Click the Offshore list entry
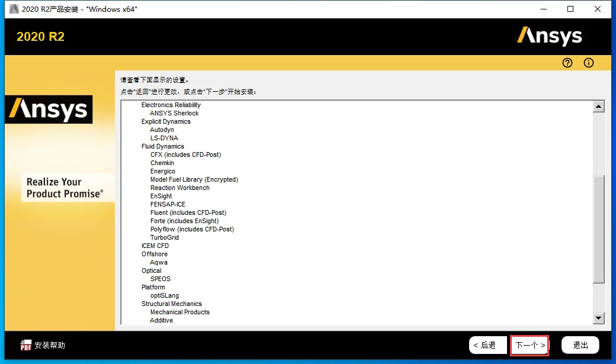Screen dimensions: 616x364 155,254
